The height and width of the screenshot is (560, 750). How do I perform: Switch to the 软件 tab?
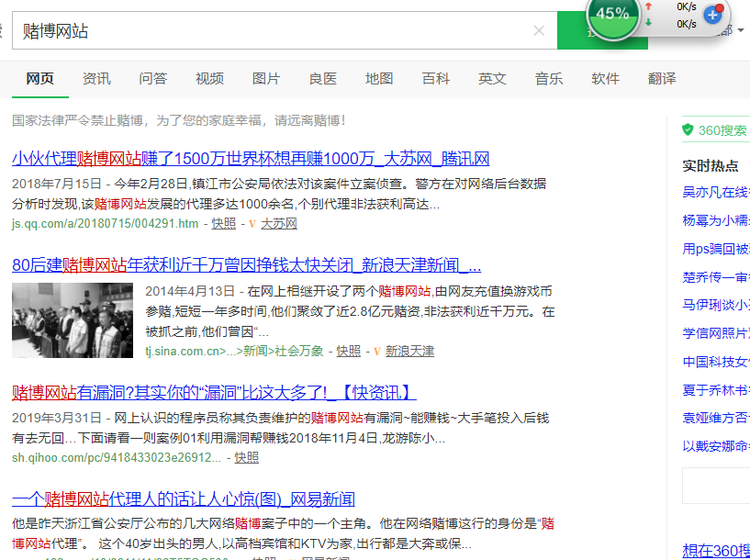tap(605, 78)
